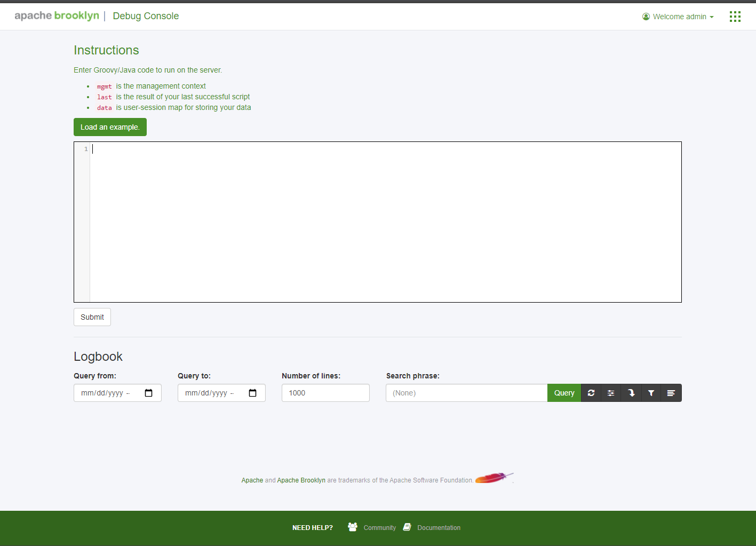Click the curved down-arrow icon in Logbook toolbar

[x=631, y=393]
